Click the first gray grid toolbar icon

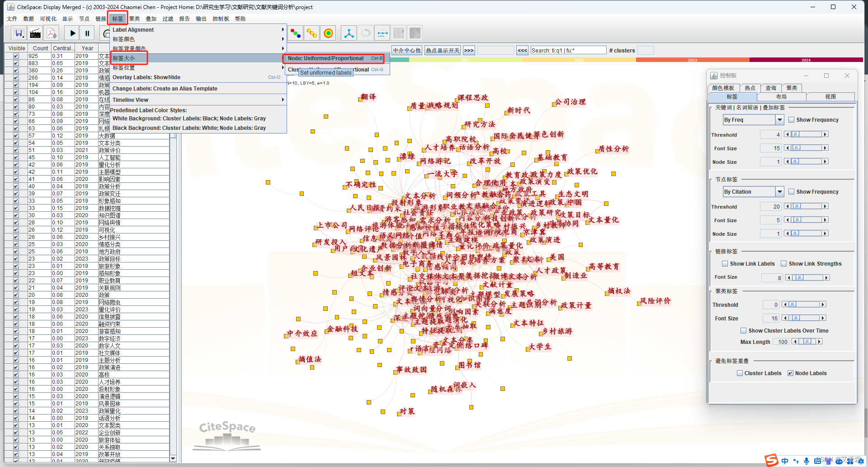[x=399, y=33]
